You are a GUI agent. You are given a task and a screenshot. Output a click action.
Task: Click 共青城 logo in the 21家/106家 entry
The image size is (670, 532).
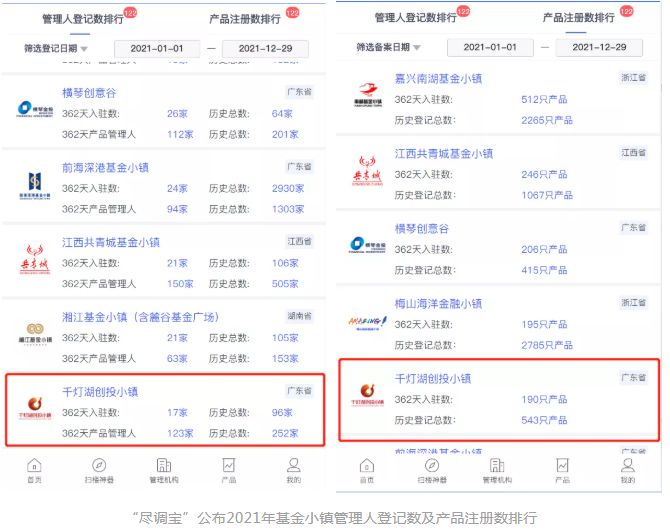35,259
